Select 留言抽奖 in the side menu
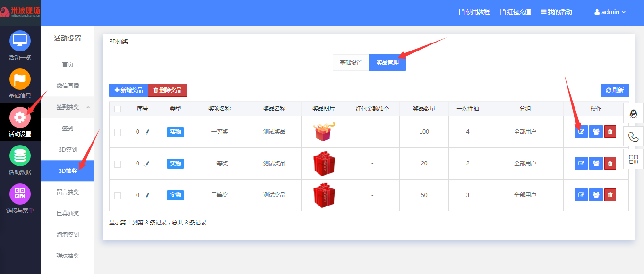 coord(68,192)
